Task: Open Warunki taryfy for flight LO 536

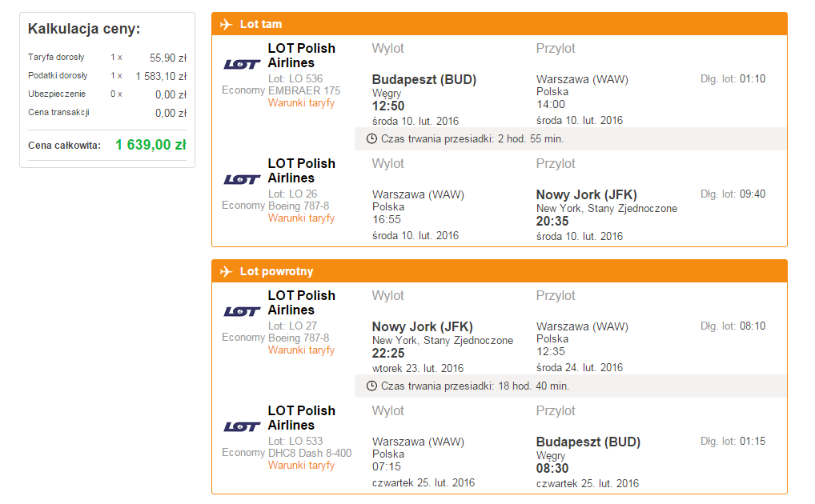Action: click(302, 103)
